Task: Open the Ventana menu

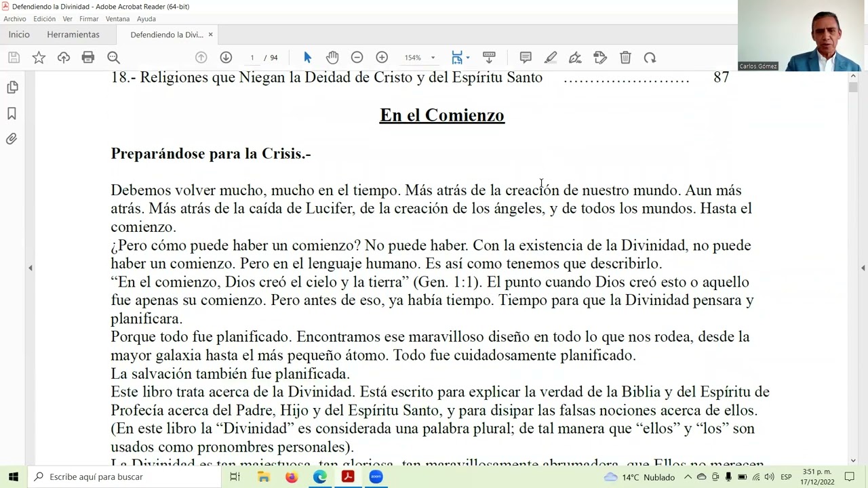Action: point(118,19)
